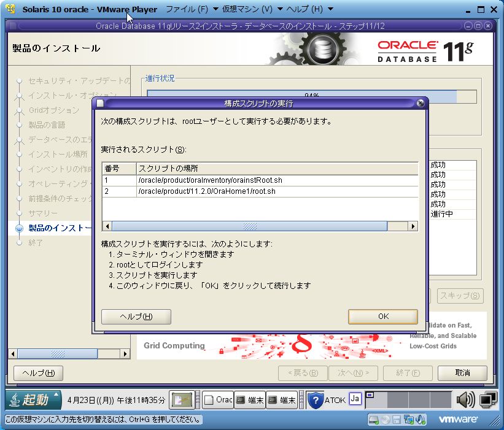Screen dimensions: 504x430
Task: Select the OraHome1/root.sh script row
Action: [x=260, y=191]
